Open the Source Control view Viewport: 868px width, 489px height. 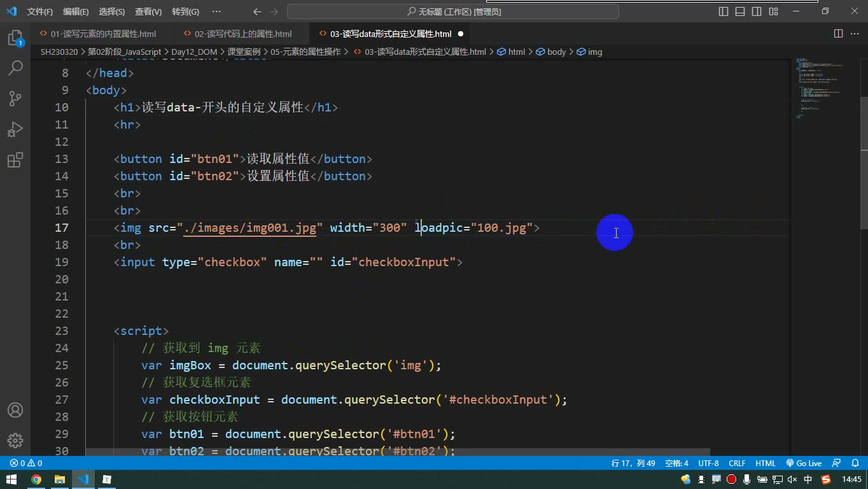[x=15, y=99]
